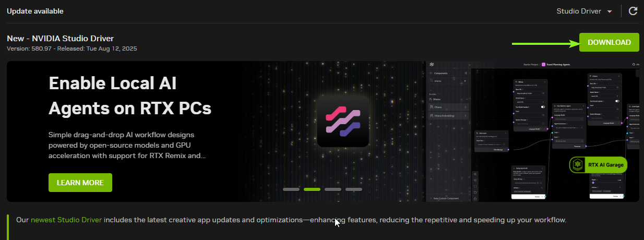Click the Update available heading
This screenshot has width=644, height=240.
35,11
